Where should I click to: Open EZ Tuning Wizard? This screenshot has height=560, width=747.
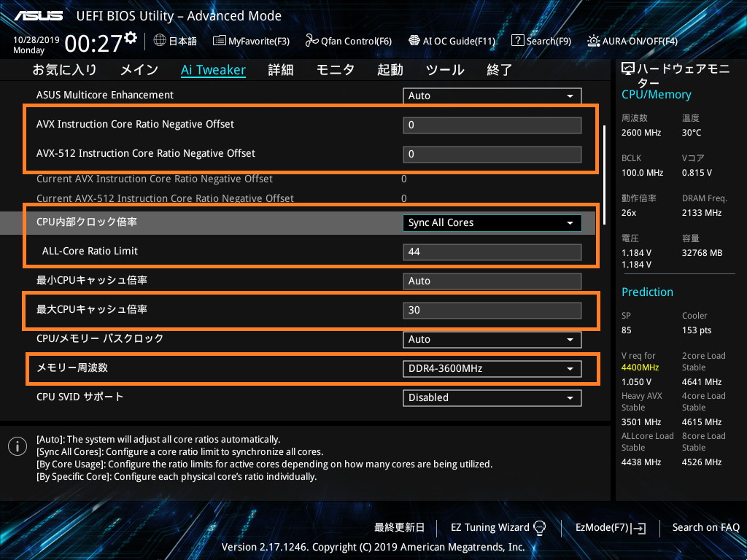(x=498, y=528)
